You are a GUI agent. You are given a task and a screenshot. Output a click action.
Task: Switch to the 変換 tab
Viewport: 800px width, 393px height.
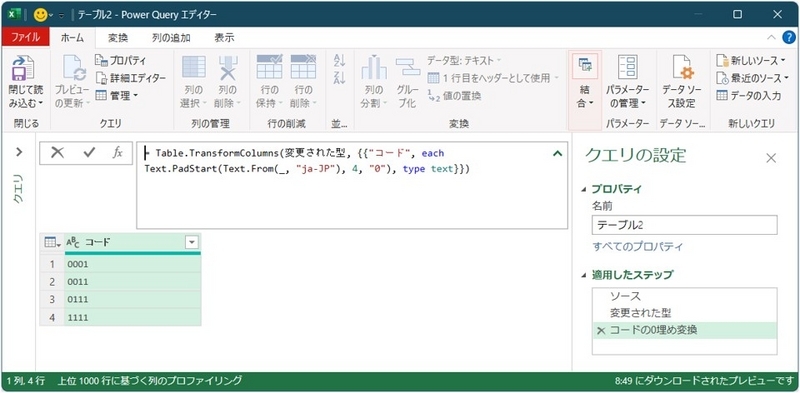coord(118,37)
